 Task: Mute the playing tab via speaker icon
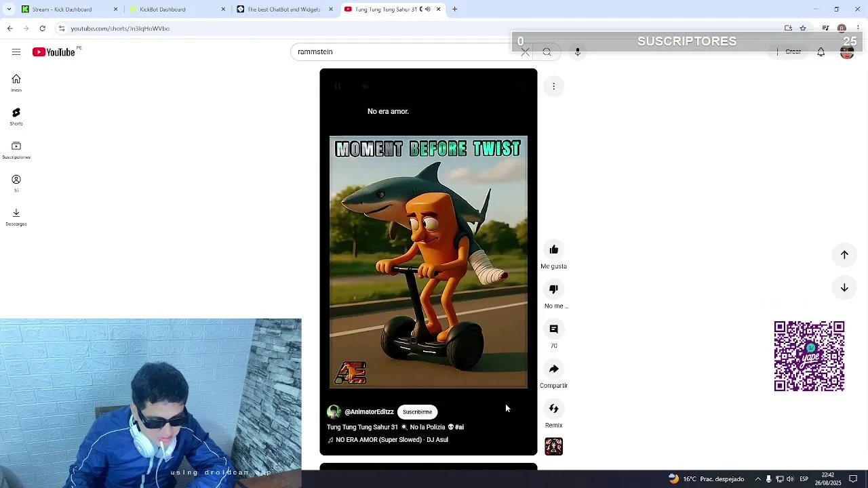(x=427, y=9)
